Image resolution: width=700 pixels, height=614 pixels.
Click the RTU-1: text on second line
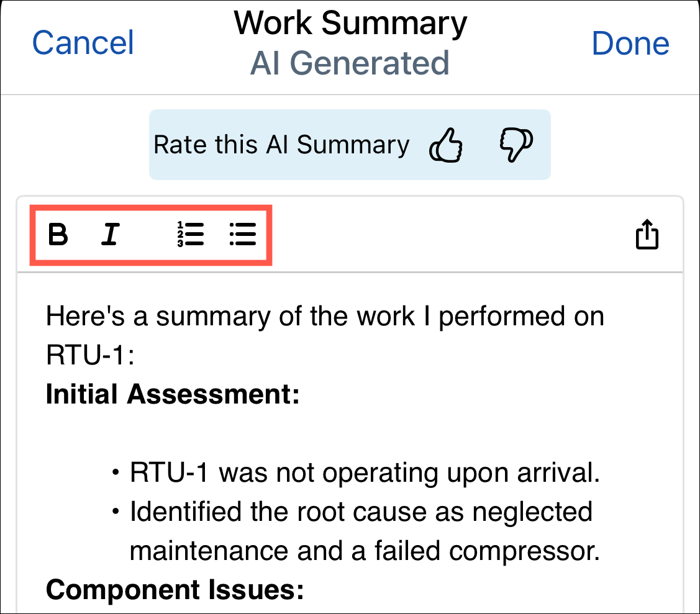[x=90, y=355]
